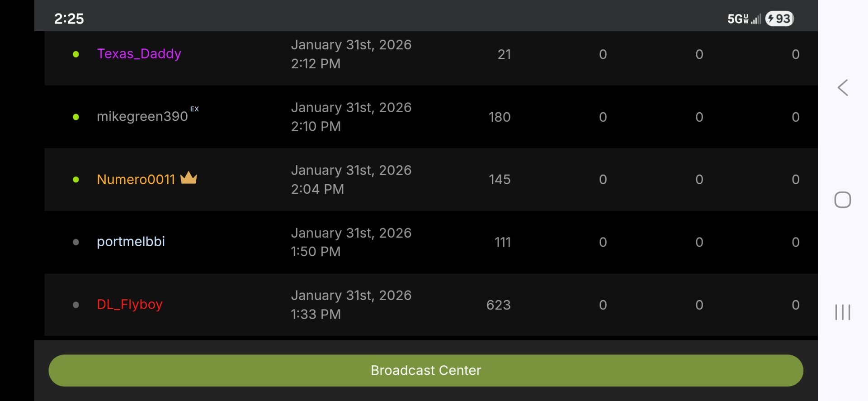Viewport: 868px width, 401px height.
Task: Open portmelbbi user profile
Action: [x=131, y=242]
